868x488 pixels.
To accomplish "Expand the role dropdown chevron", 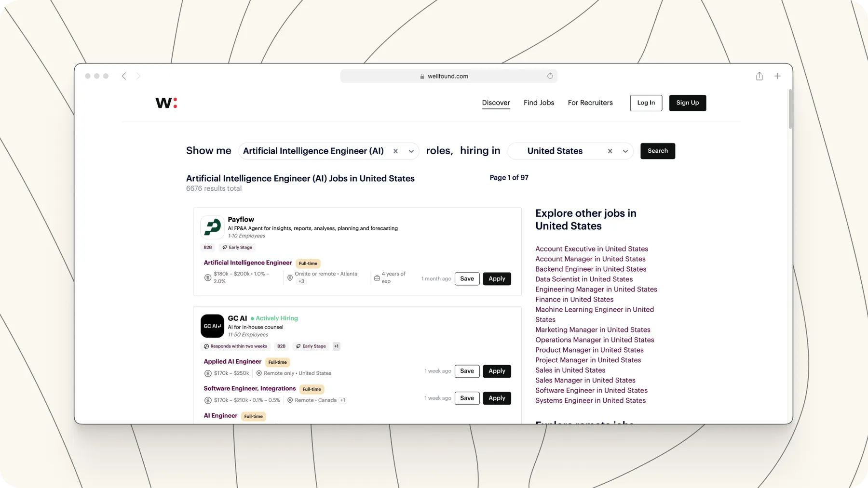I will click(411, 151).
